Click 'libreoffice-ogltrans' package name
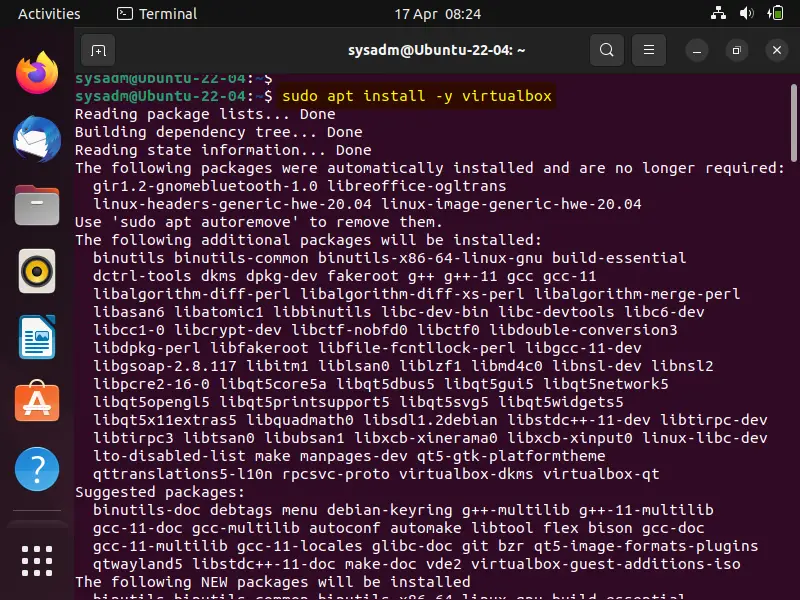800x600 pixels. pyautogui.click(x=417, y=186)
